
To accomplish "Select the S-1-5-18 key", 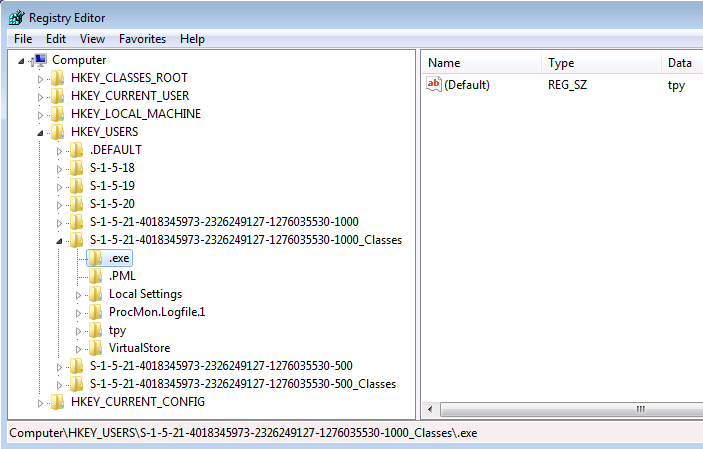I will tap(111, 168).
